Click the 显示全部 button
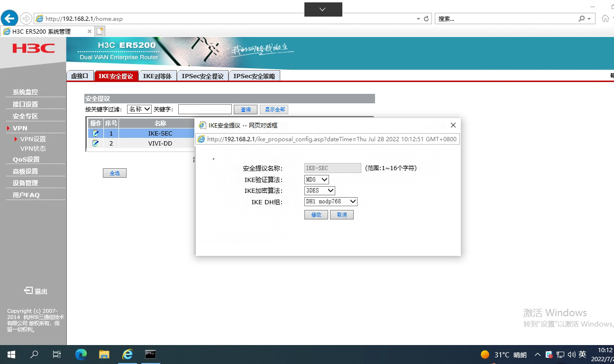614x364 pixels. (x=275, y=109)
